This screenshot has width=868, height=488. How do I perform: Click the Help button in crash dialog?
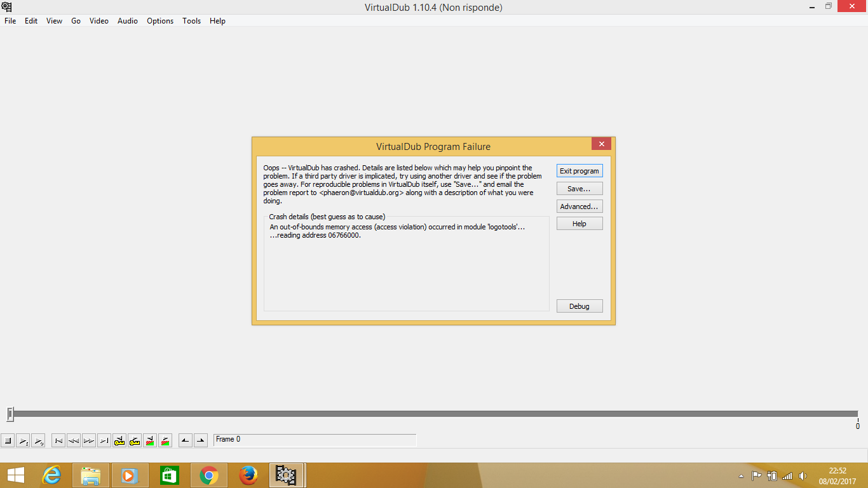click(x=580, y=224)
